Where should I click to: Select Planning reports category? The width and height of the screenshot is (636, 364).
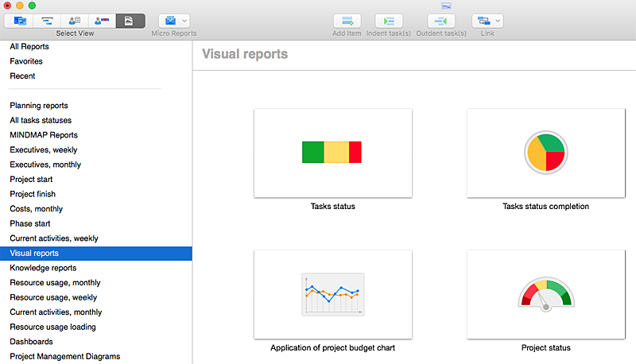coord(39,106)
